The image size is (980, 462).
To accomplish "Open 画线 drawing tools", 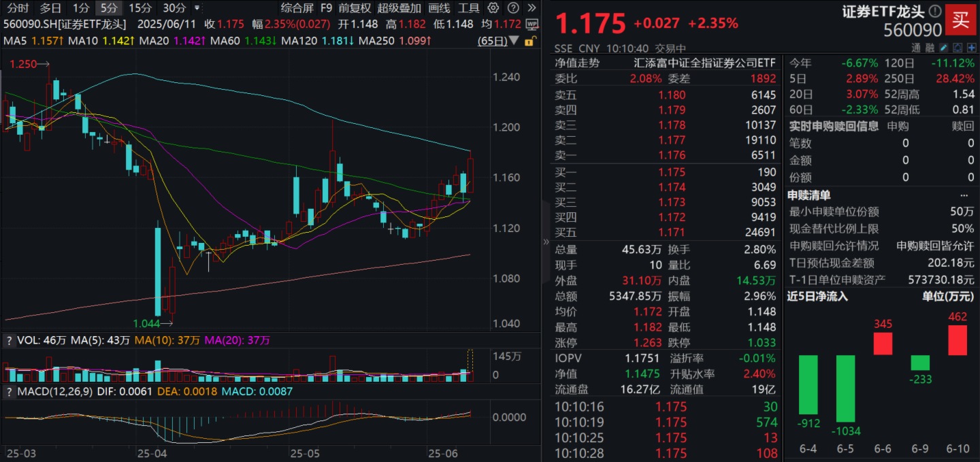I will tap(440, 8).
